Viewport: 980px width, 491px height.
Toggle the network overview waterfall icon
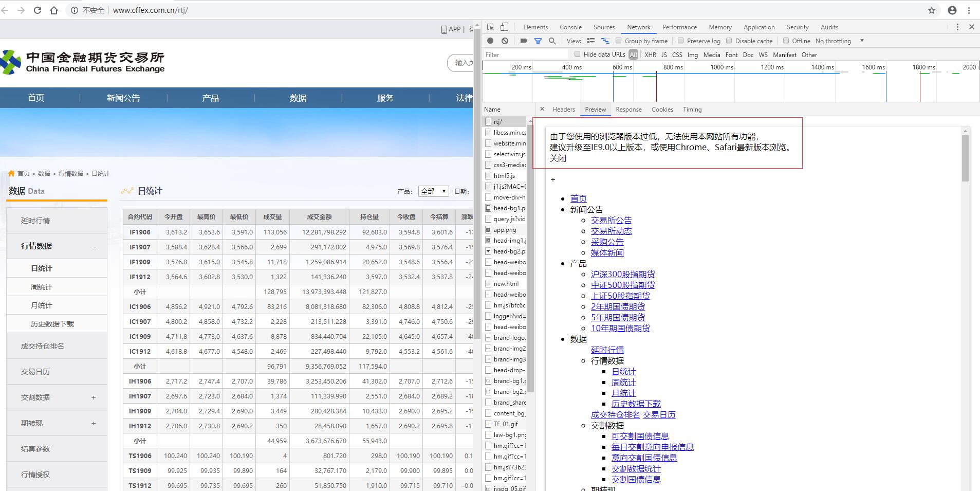[x=605, y=41]
